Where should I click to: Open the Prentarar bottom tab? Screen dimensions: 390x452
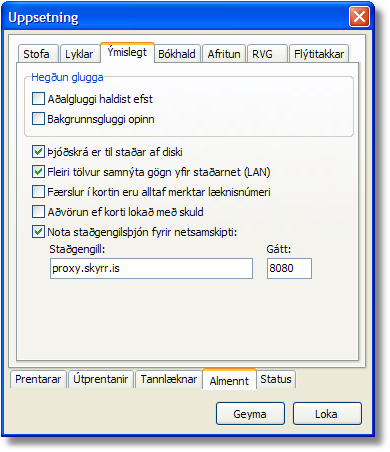(x=38, y=379)
